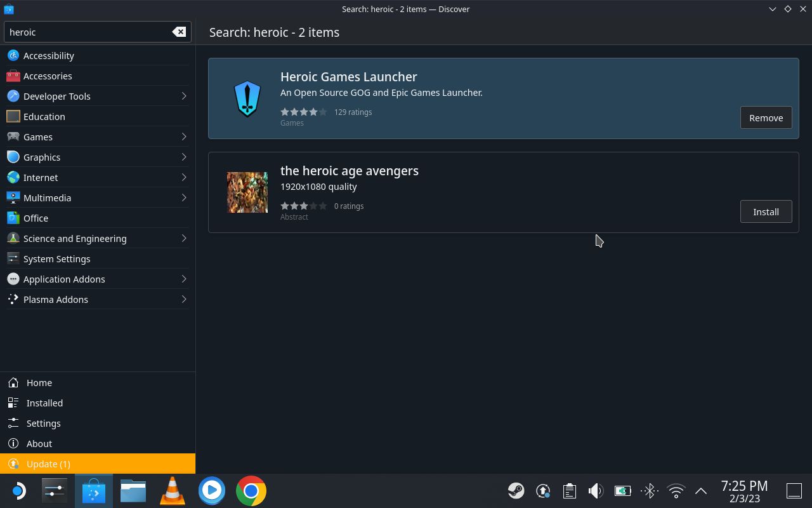Expand the Plasma Addons arrow

coord(184,299)
